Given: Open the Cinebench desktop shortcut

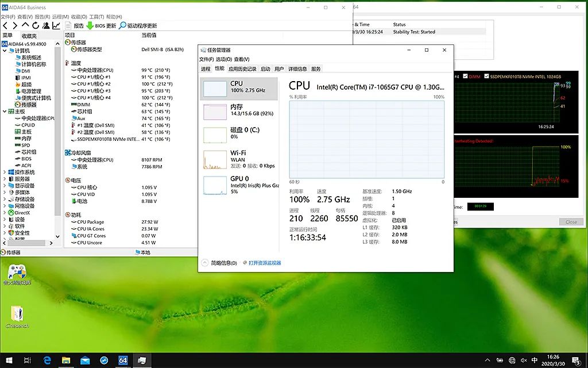Looking at the screenshot, I should pos(17,317).
